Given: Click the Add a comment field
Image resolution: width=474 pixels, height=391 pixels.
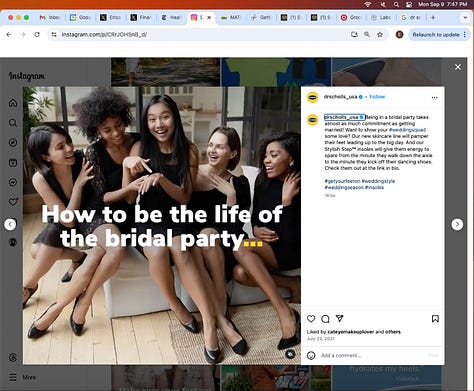Looking at the screenshot, I should [373, 355].
